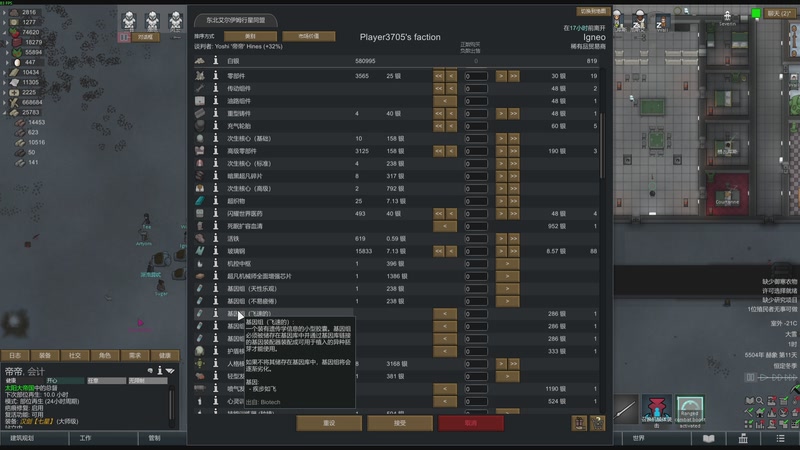
Task: Open info for the 零部件 row
Action: pyautogui.click(x=215, y=76)
